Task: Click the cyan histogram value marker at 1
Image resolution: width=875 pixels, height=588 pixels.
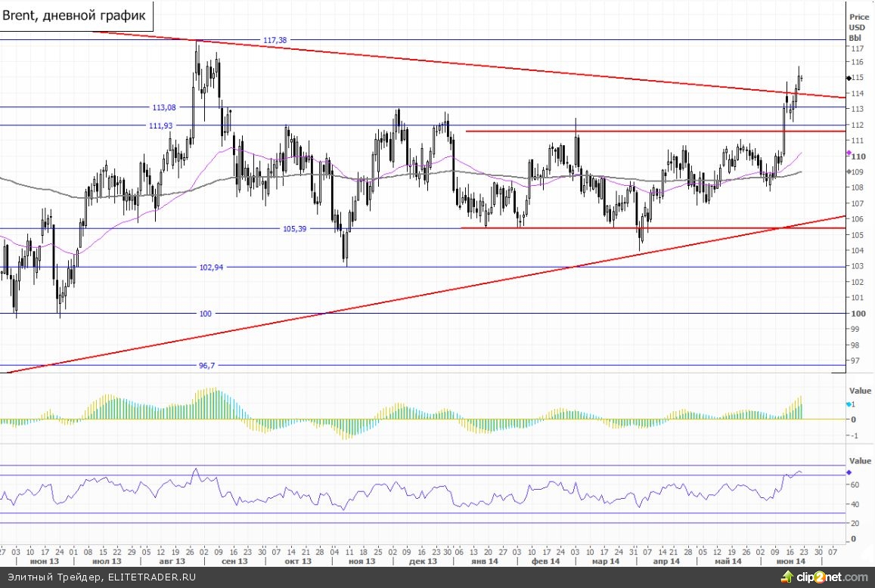Action: (x=849, y=405)
